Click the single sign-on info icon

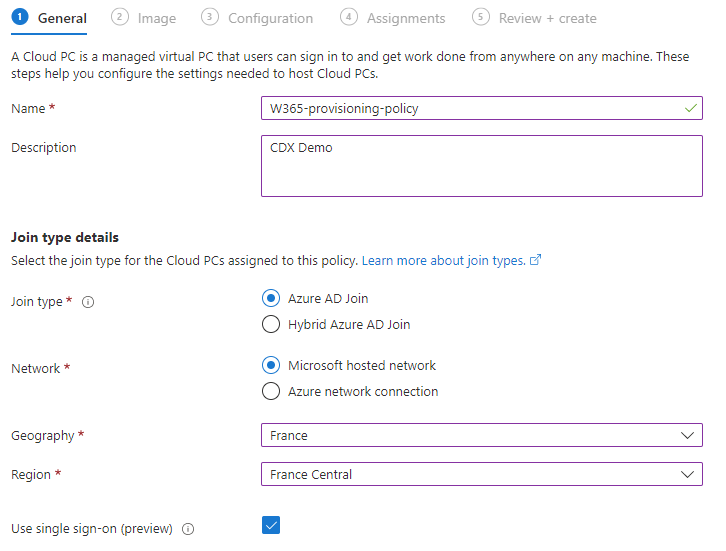click(188, 529)
